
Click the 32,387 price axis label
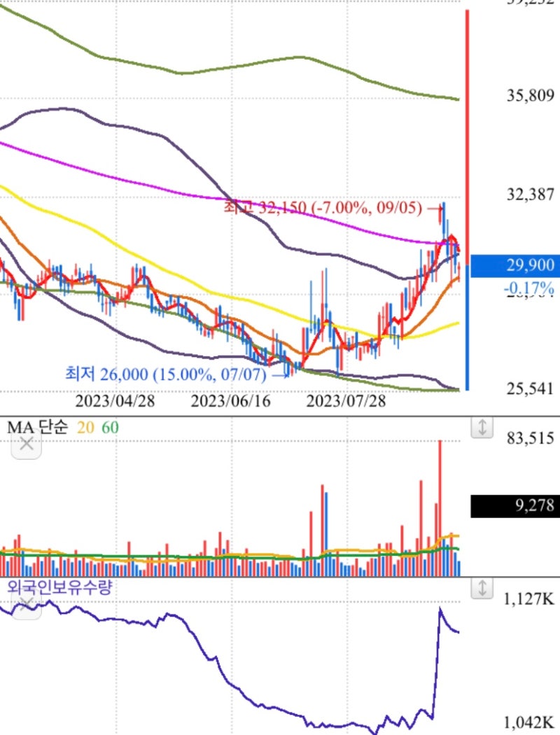(530, 194)
